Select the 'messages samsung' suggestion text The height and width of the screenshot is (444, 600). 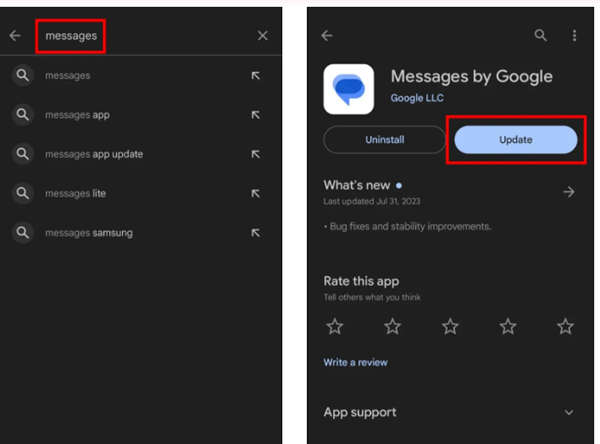(89, 233)
